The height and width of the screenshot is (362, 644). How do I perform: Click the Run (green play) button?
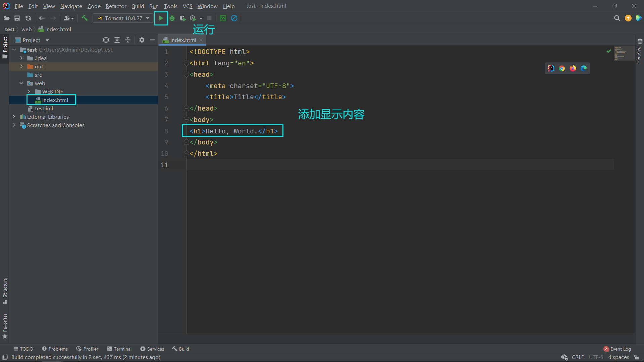point(161,18)
